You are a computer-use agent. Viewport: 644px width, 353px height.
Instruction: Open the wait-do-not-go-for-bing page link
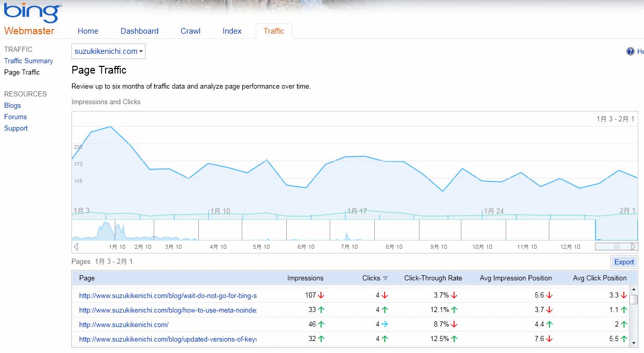pos(168,295)
